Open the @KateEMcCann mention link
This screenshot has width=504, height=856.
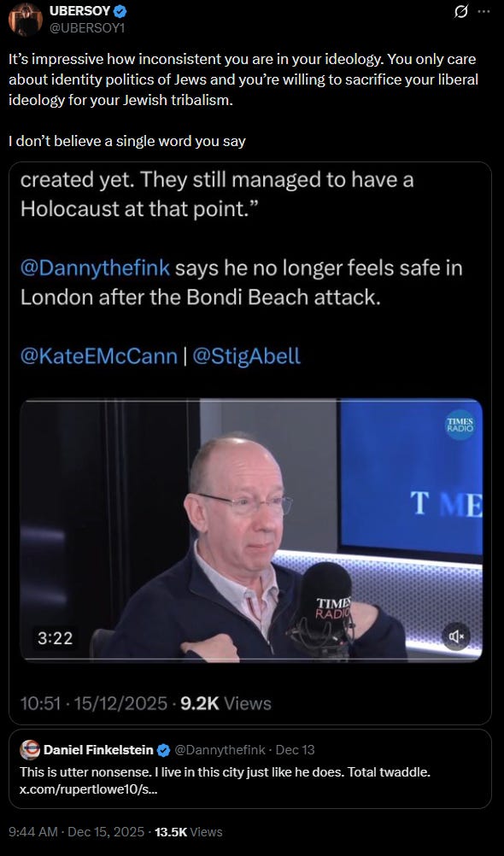click(x=99, y=356)
